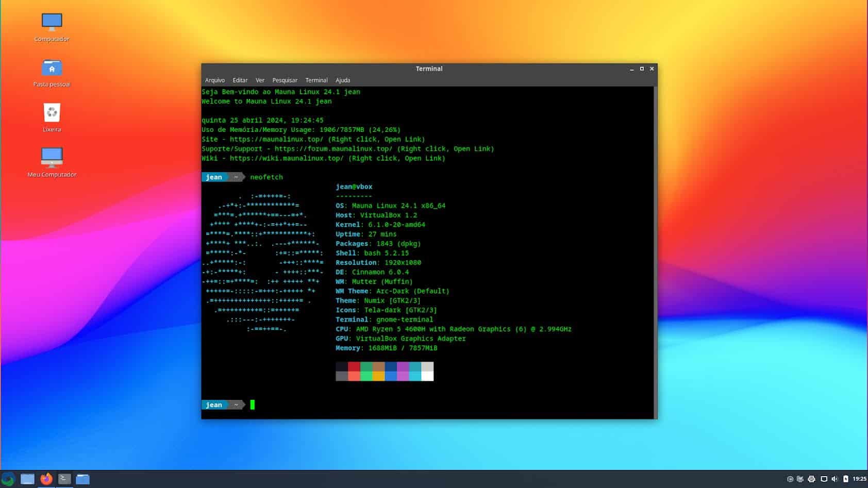The height and width of the screenshot is (488, 868).
Task: Click the terminal vertical scrollbar
Action: [x=655, y=253]
